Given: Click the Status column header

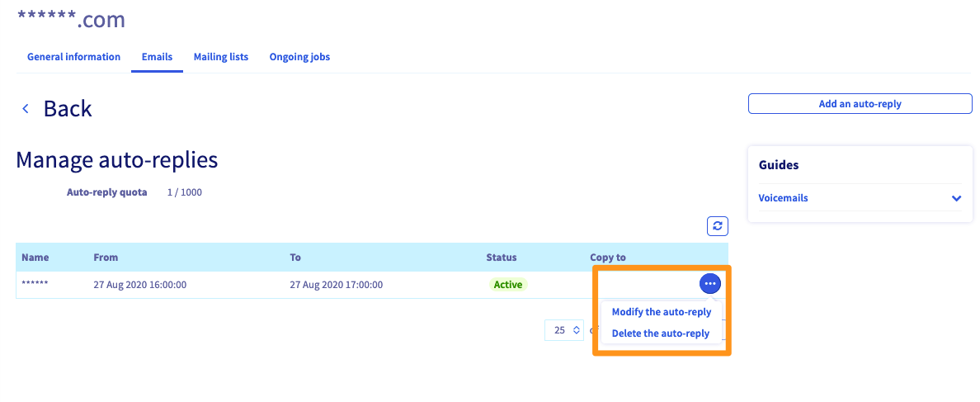Looking at the screenshot, I should 502,258.
